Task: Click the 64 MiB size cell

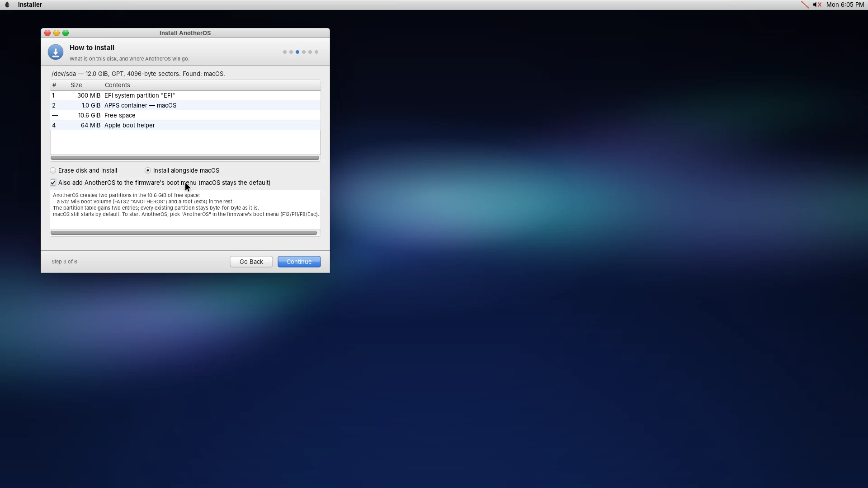Action: [x=90, y=125]
